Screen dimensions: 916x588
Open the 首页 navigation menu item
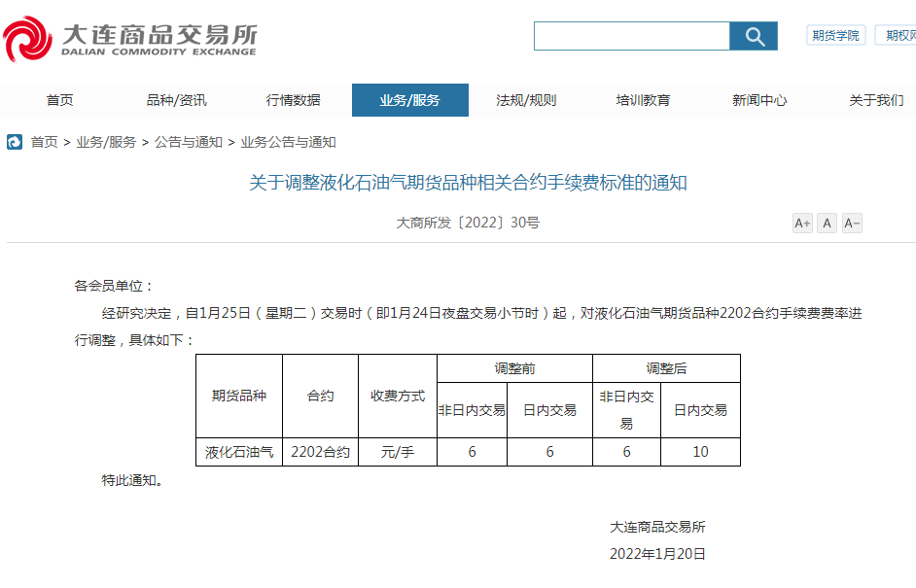(59, 100)
